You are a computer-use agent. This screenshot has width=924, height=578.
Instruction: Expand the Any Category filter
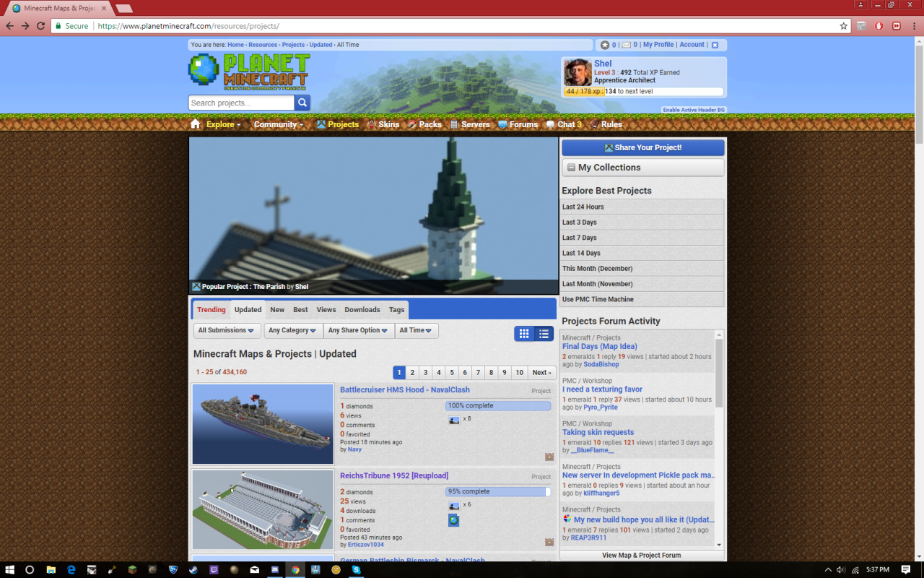point(292,330)
